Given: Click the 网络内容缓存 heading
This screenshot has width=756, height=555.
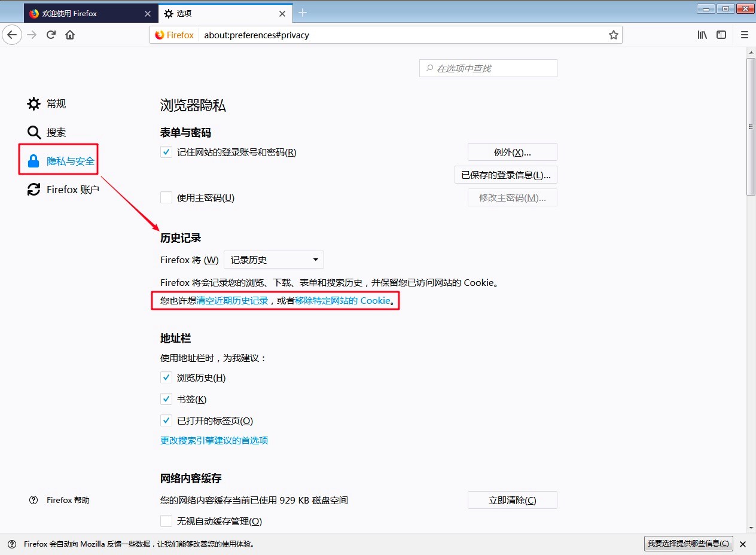Looking at the screenshot, I should tap(191, 478).
